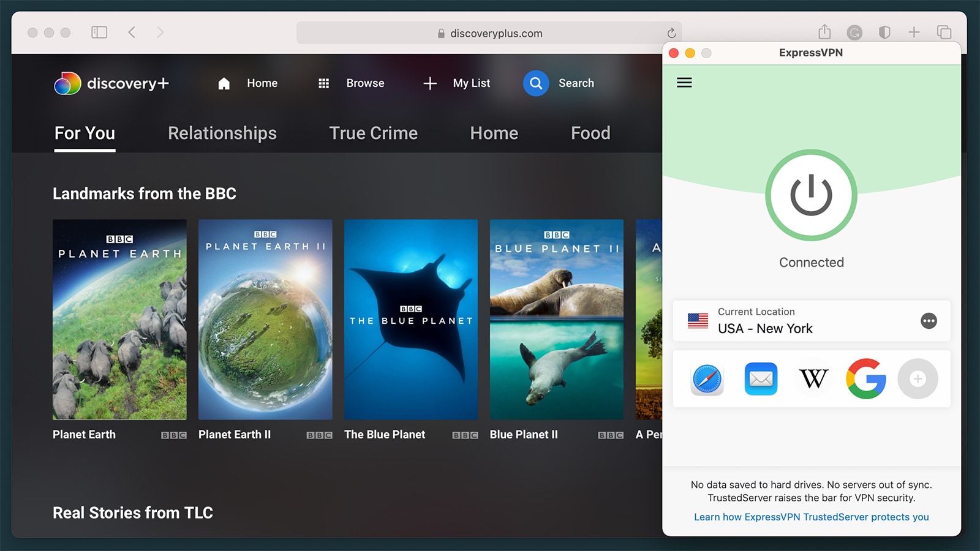Open the Planet Earth II poster thumbnail
The width and height of the screenshot is (980, 551).
pyautogui.click(x=265, y=320)
